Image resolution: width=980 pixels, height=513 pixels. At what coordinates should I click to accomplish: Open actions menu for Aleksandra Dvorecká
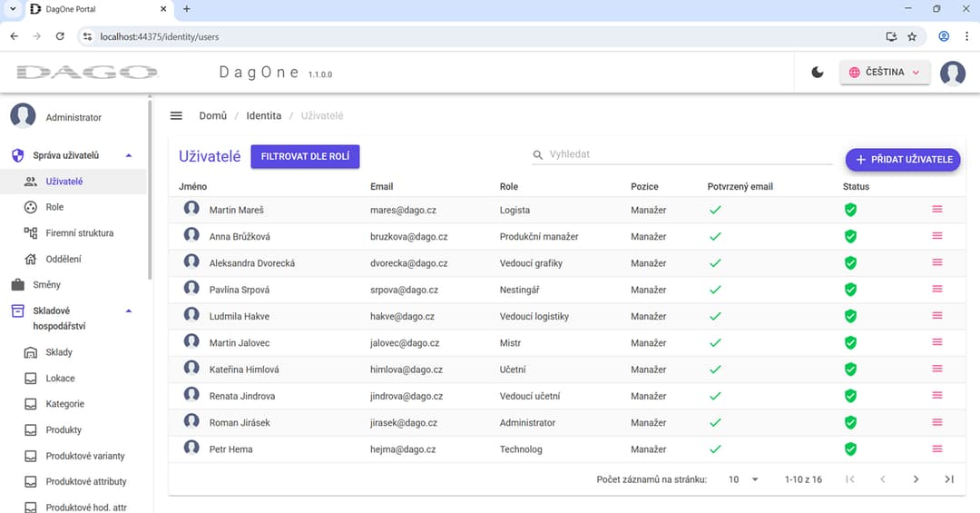936,262
